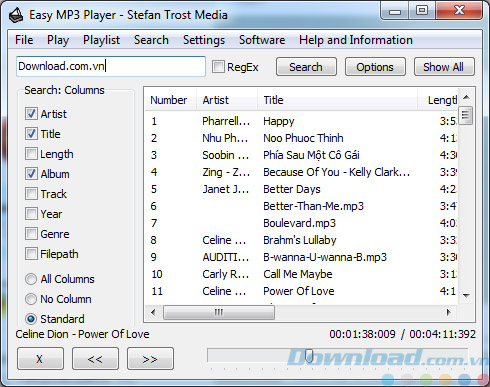Click the Easy MP3 Player title bar icon
The image size is (490, 387).
[16, 15]
